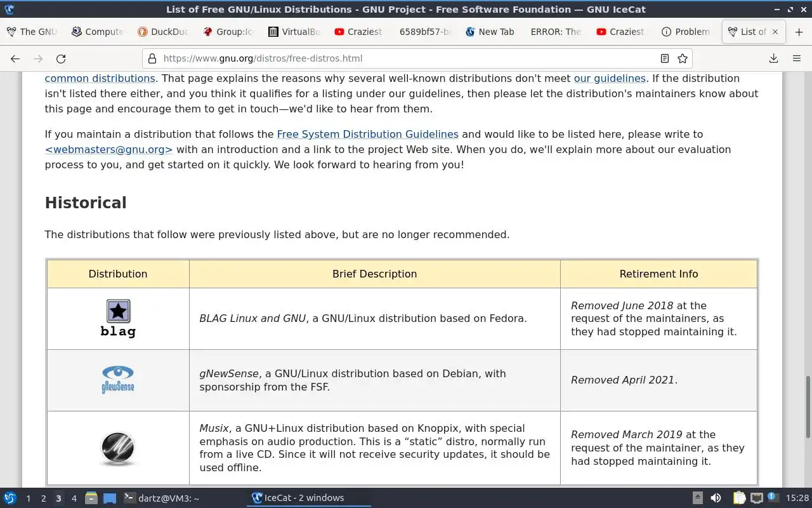Bookmark this page with the star
812x508 pixels.
click(x=683, y=58)
